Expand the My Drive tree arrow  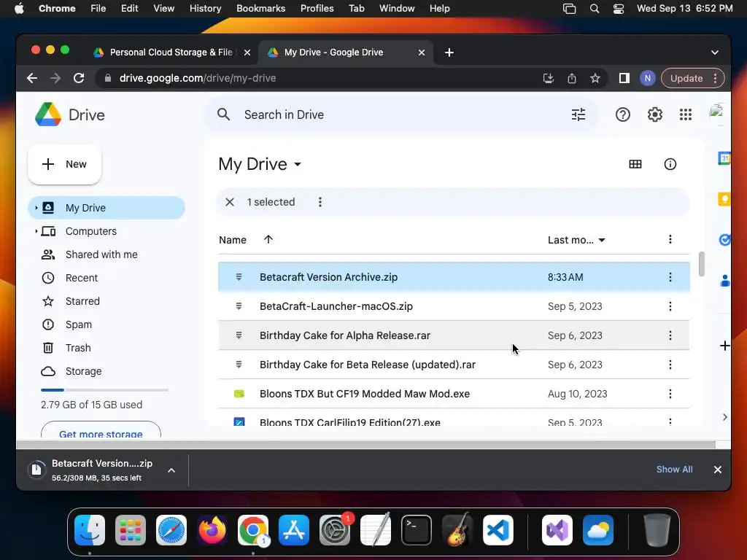pyautogui.click(x=36, y=208)
